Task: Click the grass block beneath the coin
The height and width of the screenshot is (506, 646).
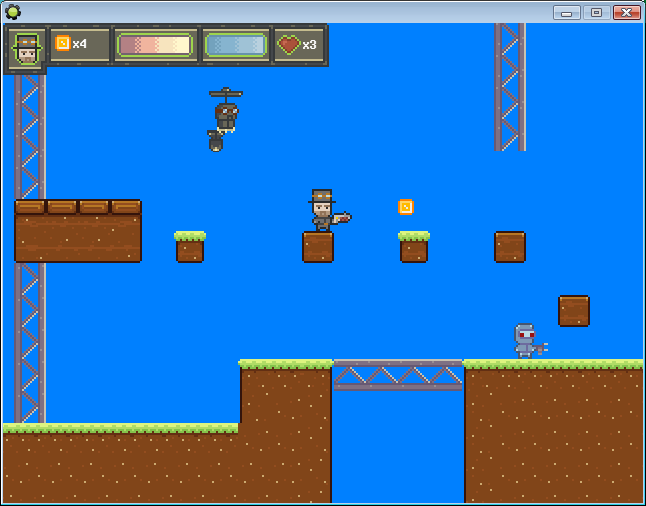Action: [414, 247]
